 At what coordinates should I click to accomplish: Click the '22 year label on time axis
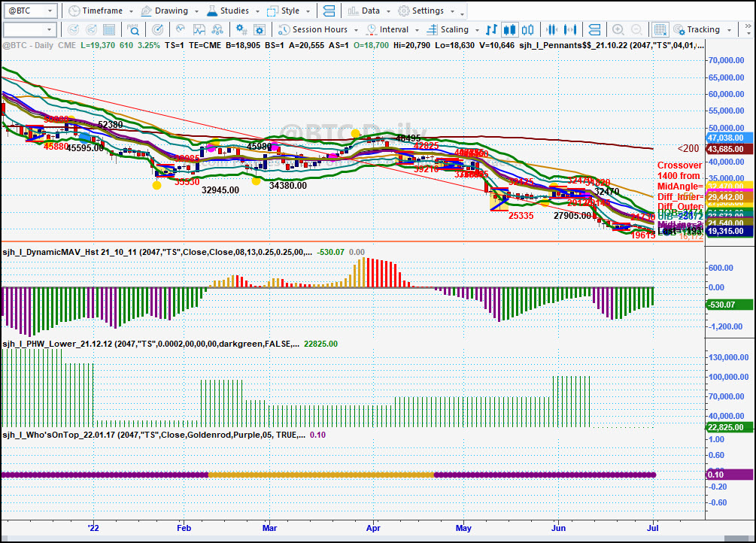(x=93, y=528)
